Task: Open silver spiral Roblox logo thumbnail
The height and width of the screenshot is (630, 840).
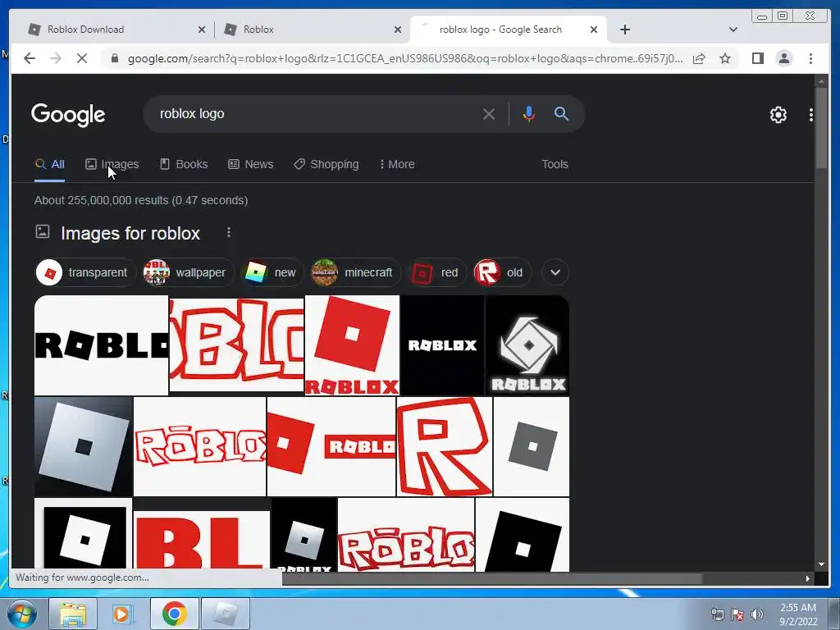Action: click(x=527, y=345)
